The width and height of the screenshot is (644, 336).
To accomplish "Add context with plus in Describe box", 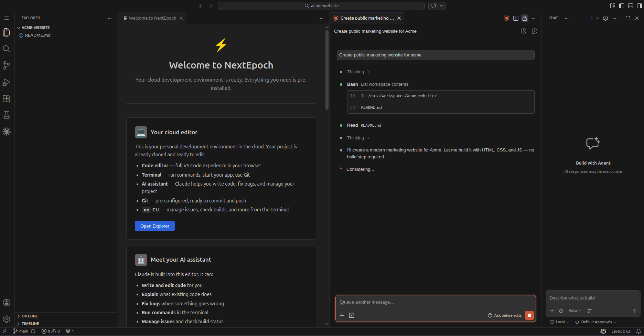I will tap(552, 311).
